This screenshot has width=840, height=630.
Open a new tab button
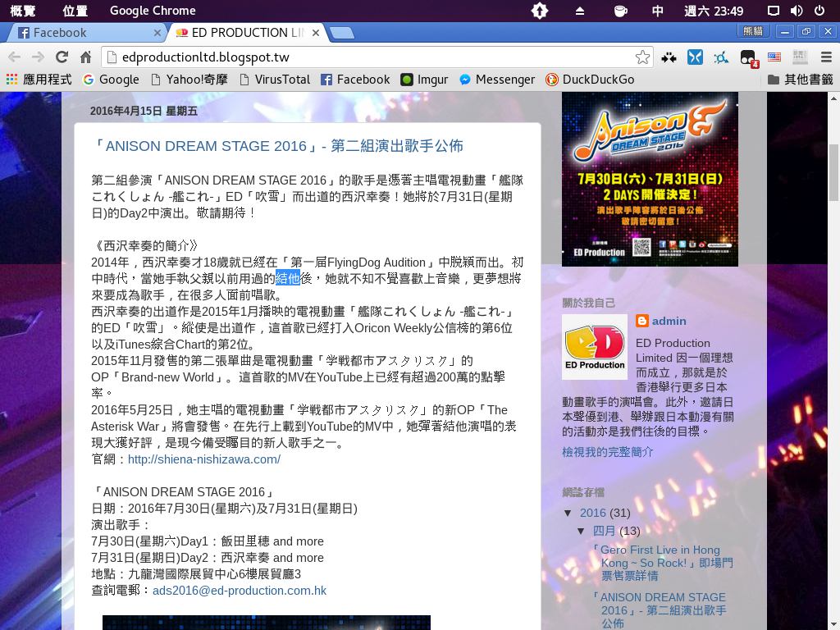[x=342, y=33]
